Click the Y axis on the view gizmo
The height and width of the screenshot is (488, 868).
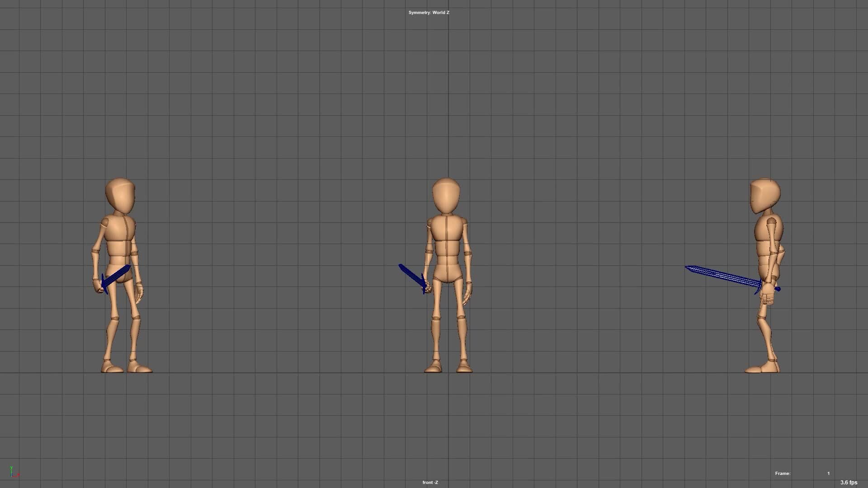point(11,468)
